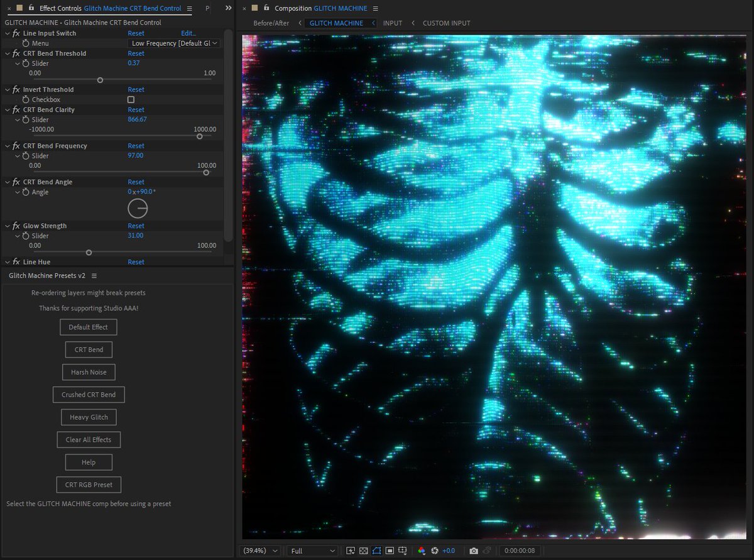
Task: Open grid and guide options icon
Action: coord(403,551)
